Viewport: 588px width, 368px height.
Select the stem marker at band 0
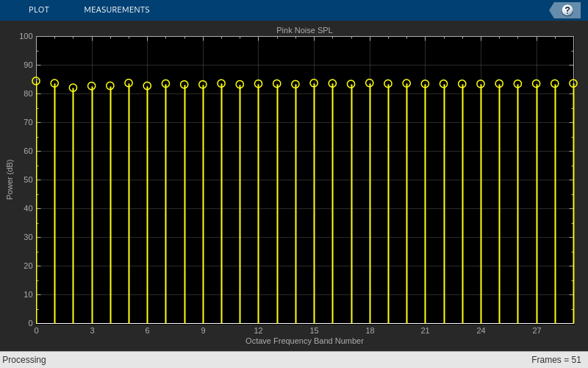(x=36, y=81)
